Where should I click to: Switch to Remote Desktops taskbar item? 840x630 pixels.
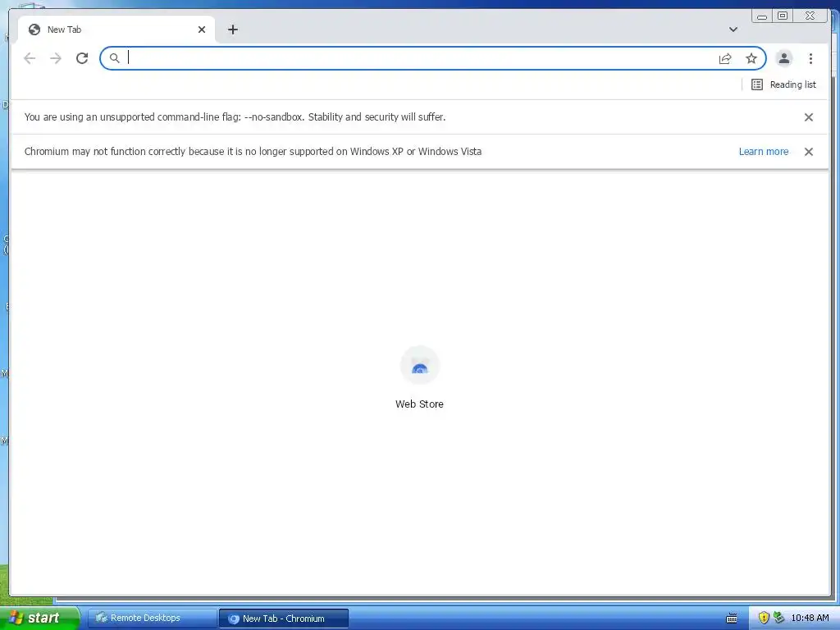[152, 619]
